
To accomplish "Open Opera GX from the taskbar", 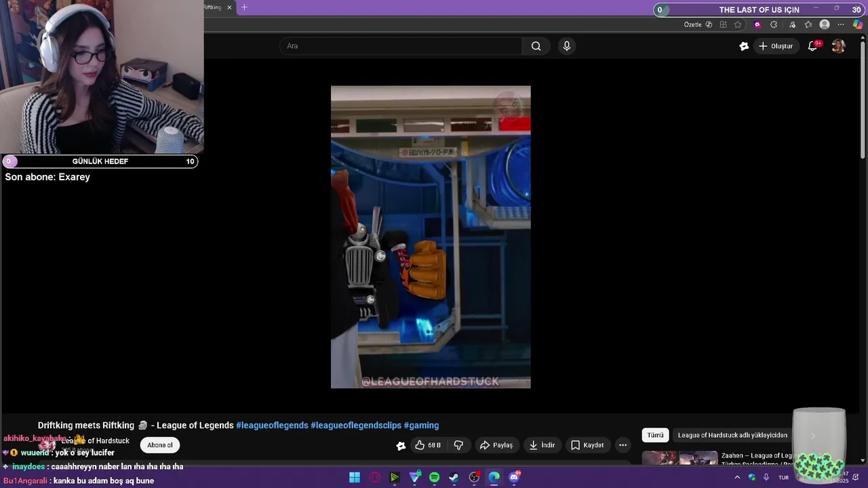I will pos(374,477).
